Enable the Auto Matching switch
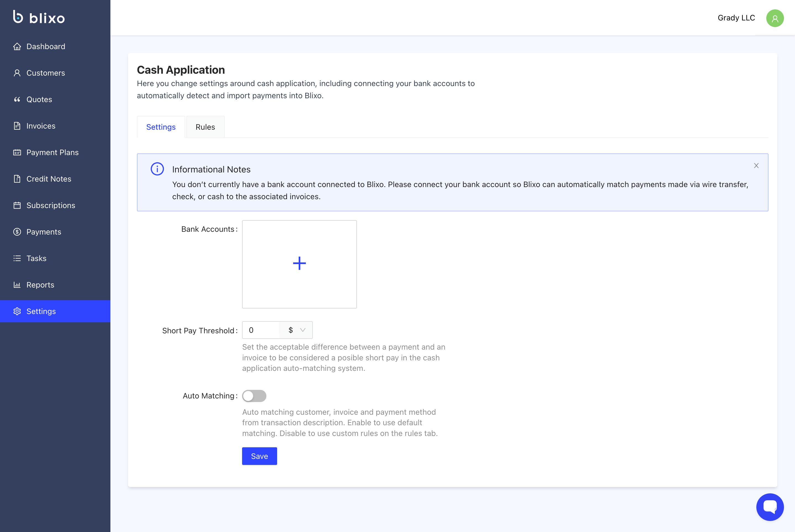795x532 pixels. 254,396
